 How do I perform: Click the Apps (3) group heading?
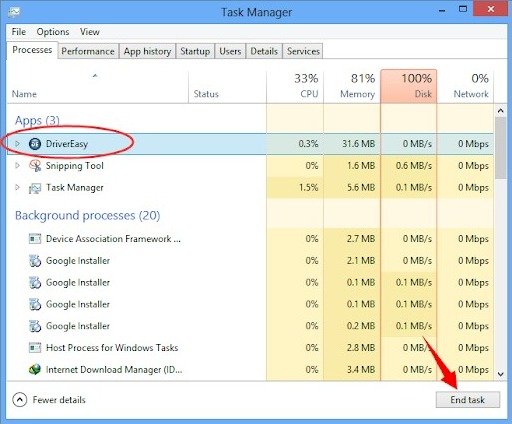click(37, 120)
